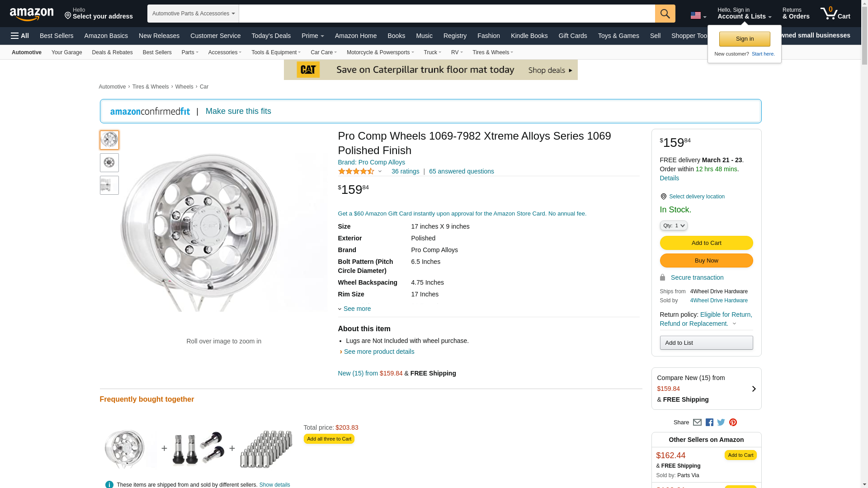Click the Caterpillar floor mat banner
Screen dimensions: 868x488
pyautogui.click(x=430, y=70)
